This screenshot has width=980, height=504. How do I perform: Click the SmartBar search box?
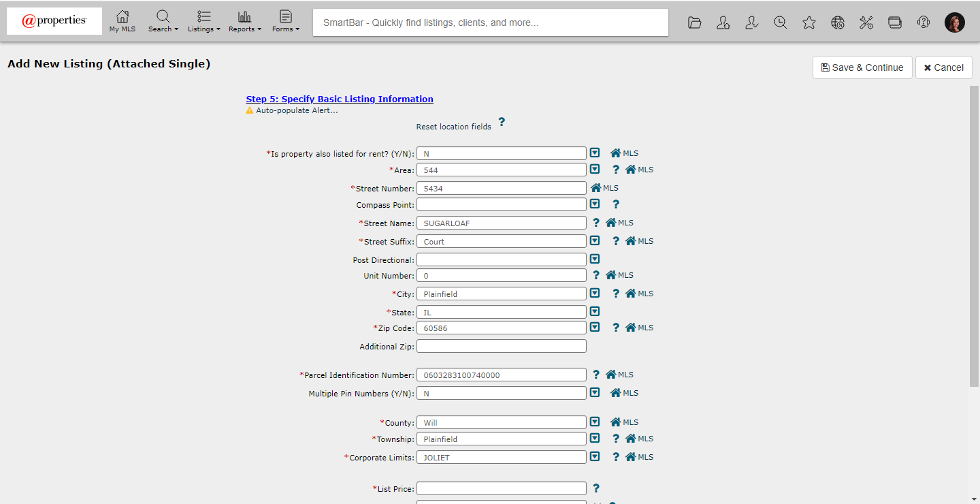pyautogui.click(x=490, y=22)
